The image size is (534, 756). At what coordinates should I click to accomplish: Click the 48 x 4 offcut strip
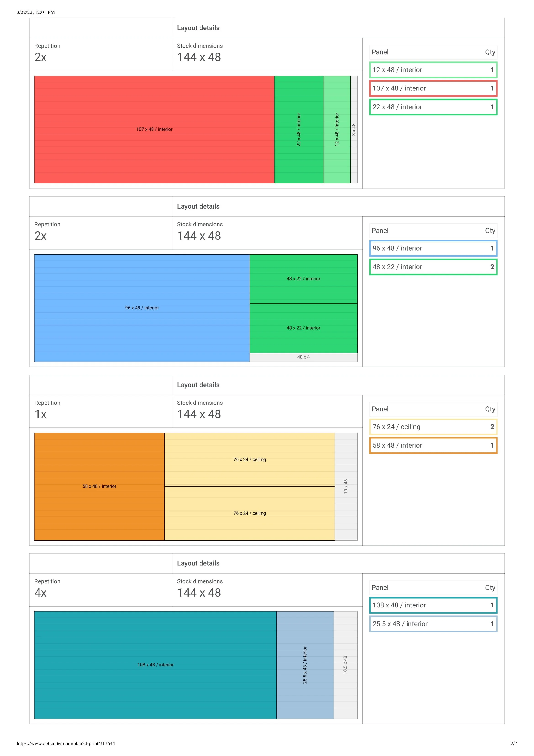coord(303,357)
